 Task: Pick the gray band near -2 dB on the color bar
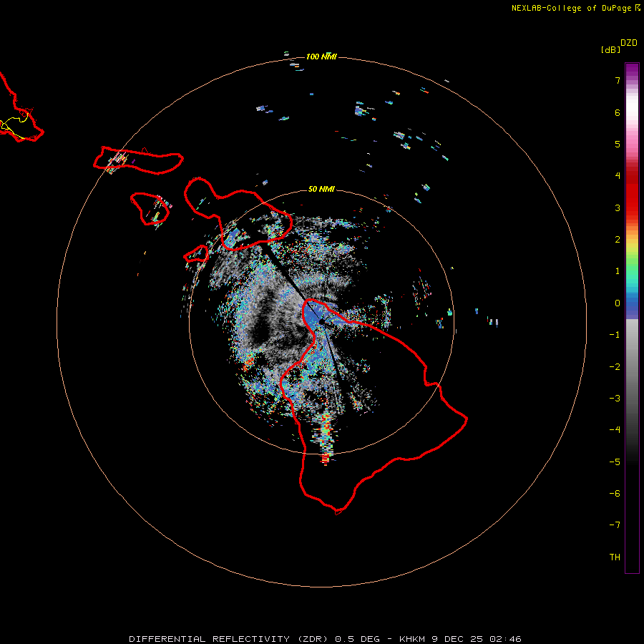point(632,367)
